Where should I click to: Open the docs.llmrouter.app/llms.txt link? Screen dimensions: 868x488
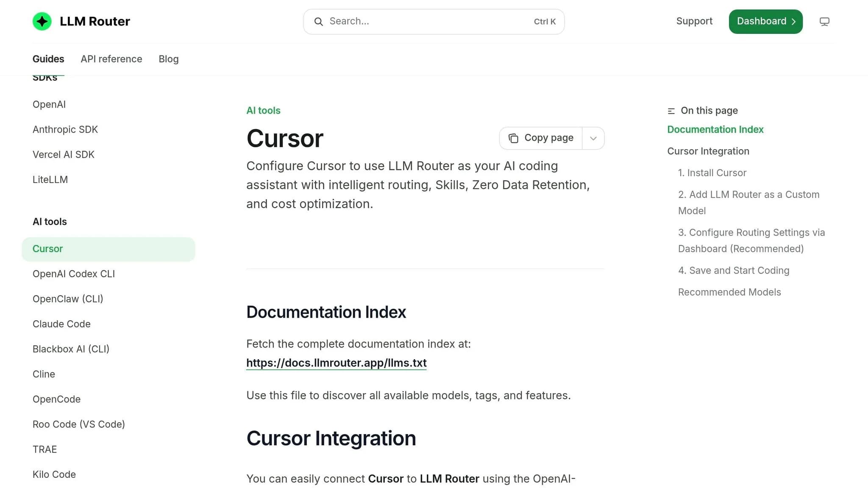(337, 363)
